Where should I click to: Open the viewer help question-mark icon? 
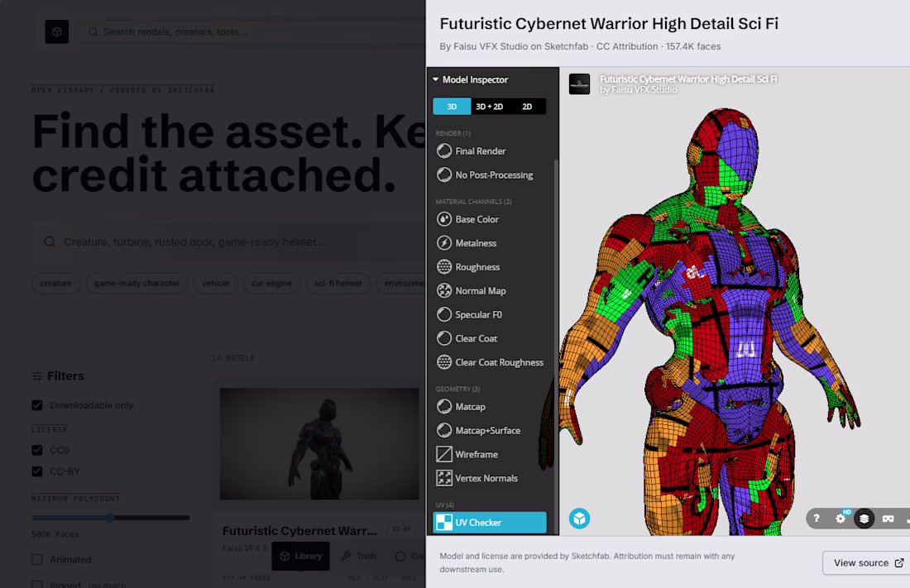pyautogui.click(x=817, y=519)
